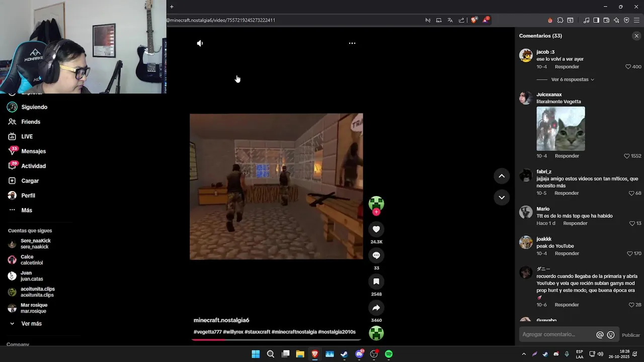Image resolution: width=644 pixels, height=362 pixels.
Task: Open the creeper sound disc at bottom
Action: click(x=376, y=333)
